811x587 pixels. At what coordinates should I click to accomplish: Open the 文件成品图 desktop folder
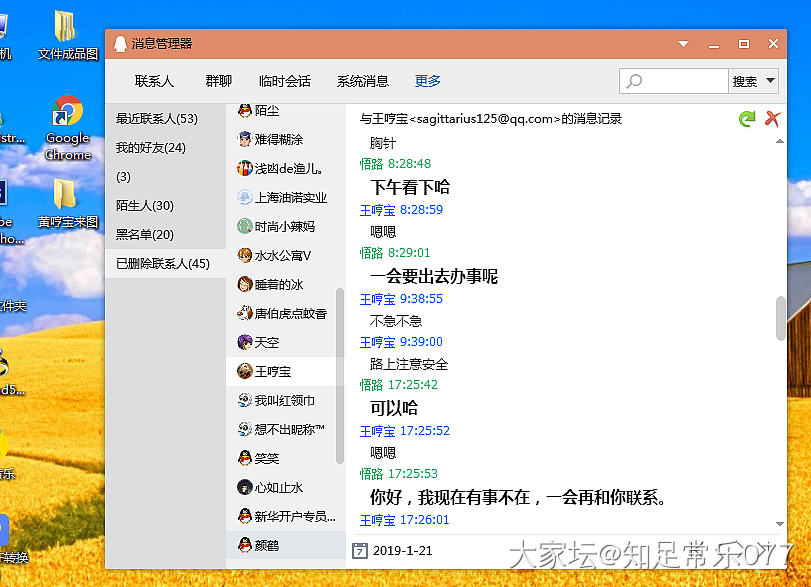click(x=67, y=28)
